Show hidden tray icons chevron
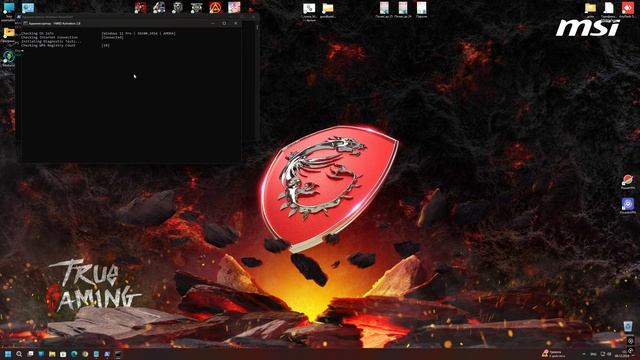The width and height of the screenshot is (640, 360). tap(584, 354)
